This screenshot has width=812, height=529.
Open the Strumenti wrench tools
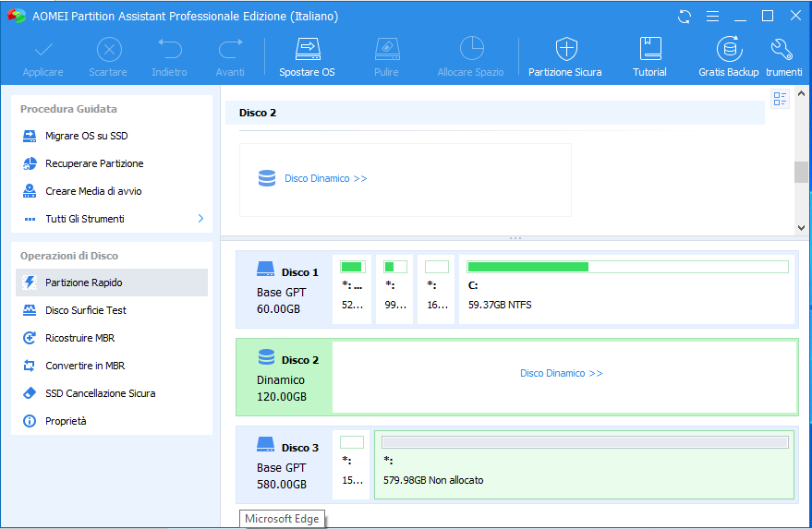tap(783, 57)
